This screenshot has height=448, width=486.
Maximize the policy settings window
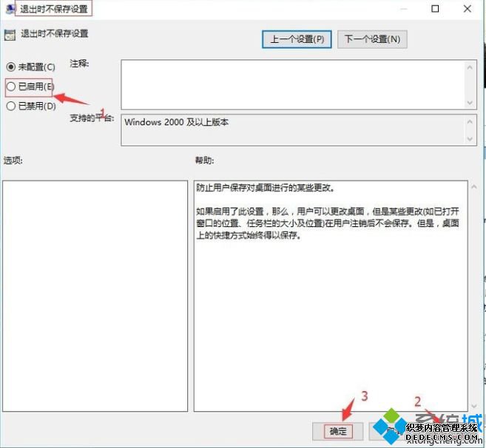coord(435,9)
